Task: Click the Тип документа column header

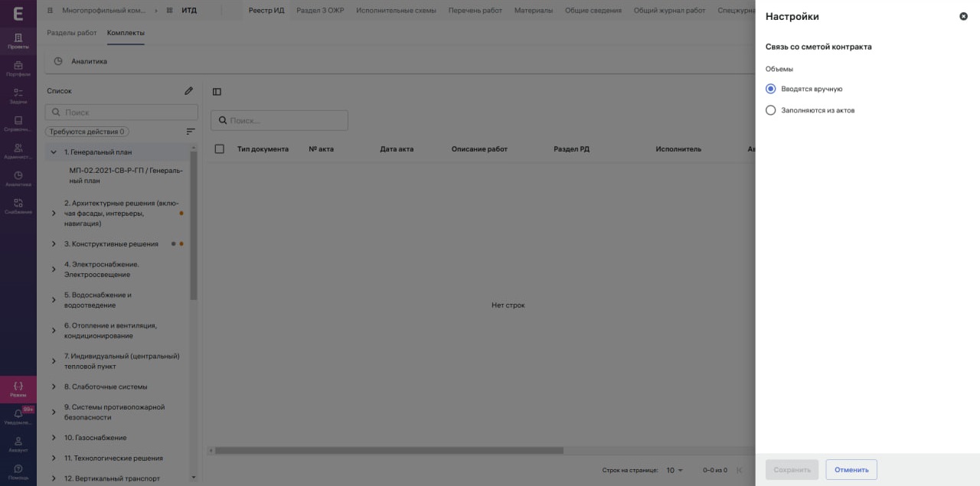Action: pyautogui.click(x=263, y=149)
